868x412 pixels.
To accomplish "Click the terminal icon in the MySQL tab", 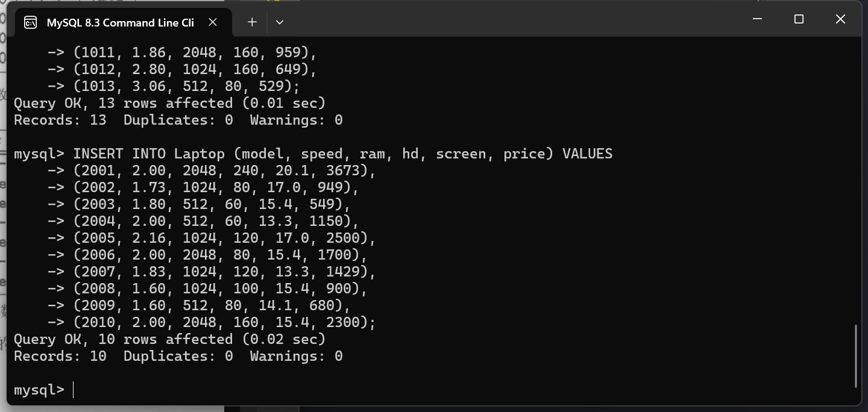I will [30, 22].
